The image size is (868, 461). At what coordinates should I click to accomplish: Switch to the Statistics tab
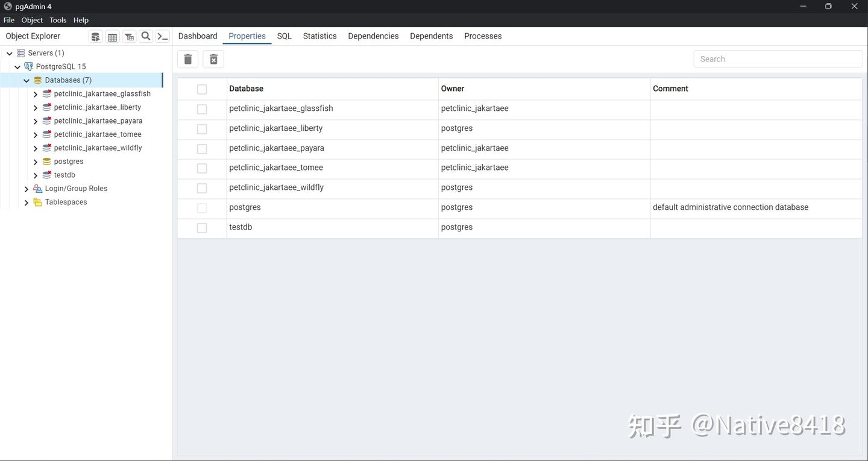tap(319, 36)
